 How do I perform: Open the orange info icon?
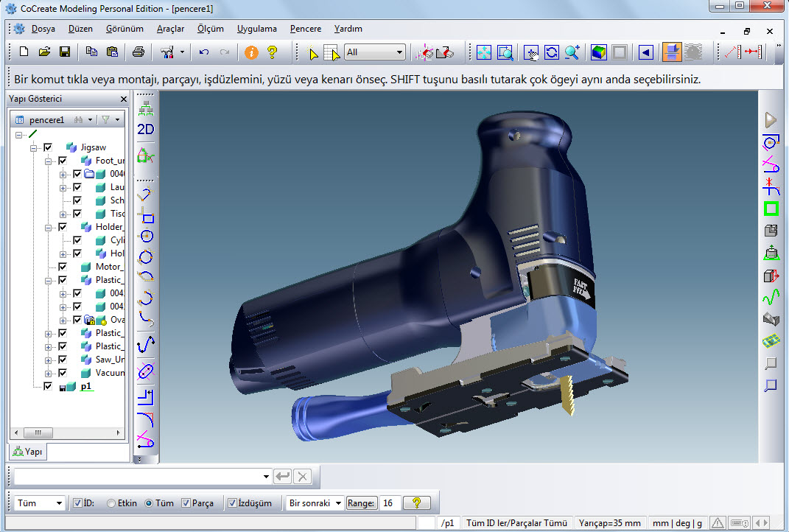pos(251,52)
